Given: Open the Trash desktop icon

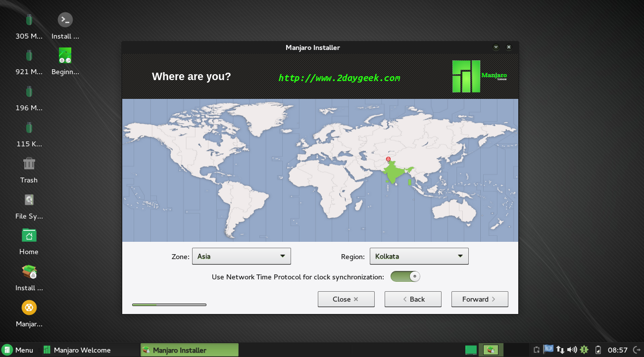Looking at the screenshot, I should [x=29, y=164].
